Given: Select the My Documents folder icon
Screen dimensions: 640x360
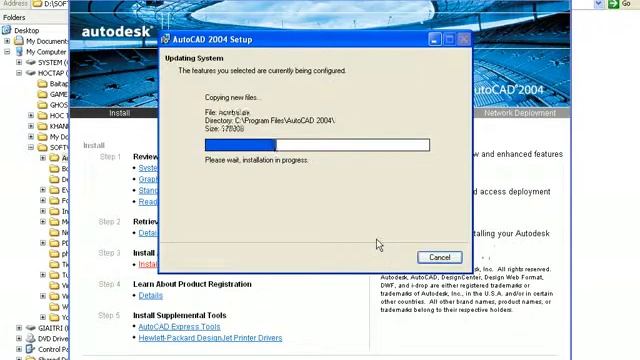Looking at the screenshot, I should 19,41.
